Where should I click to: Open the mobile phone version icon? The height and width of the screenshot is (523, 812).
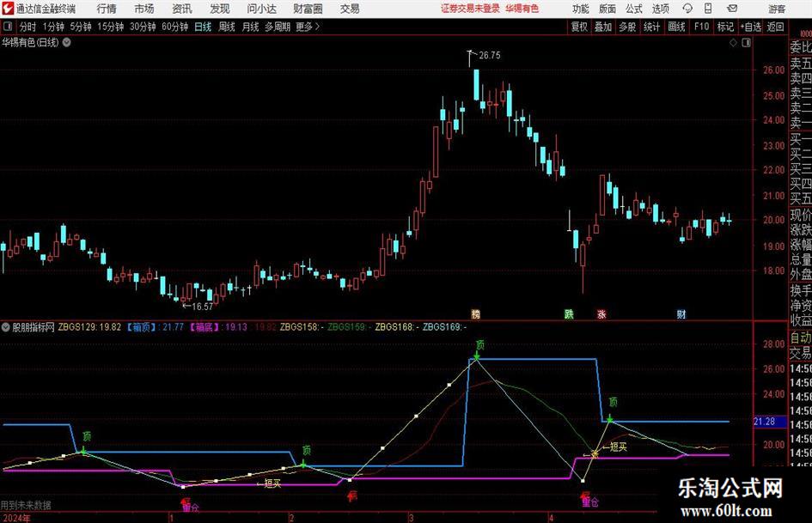tap(708, 9)
